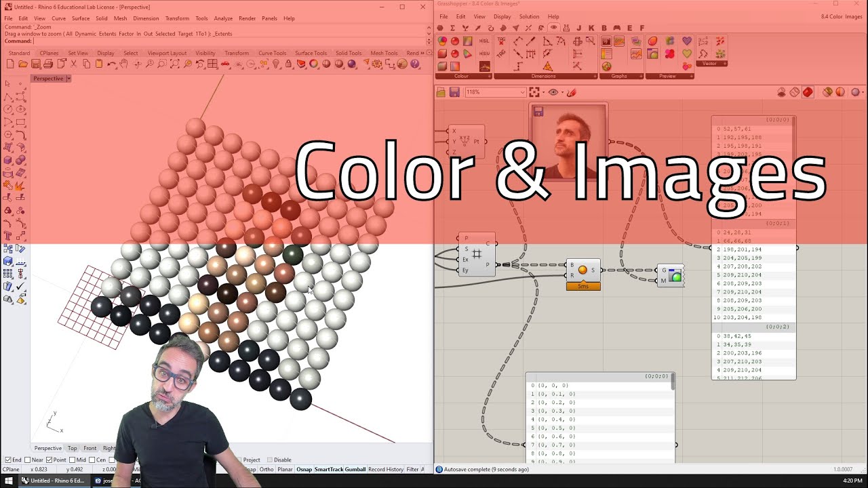Toggle Gumball in the Rhino status bar

[355, 469]
